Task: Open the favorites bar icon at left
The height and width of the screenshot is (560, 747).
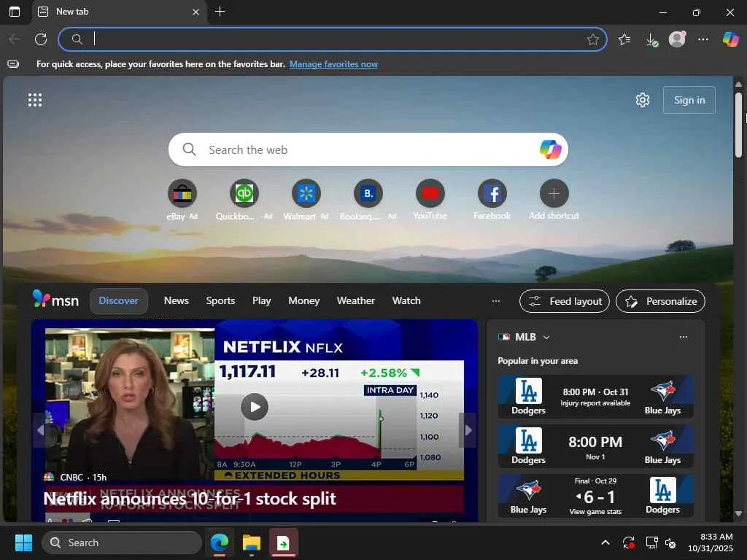Action: point(13,64)
